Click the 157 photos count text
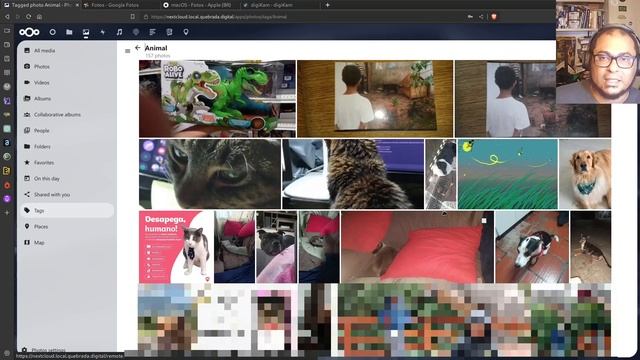 [158, 56]
